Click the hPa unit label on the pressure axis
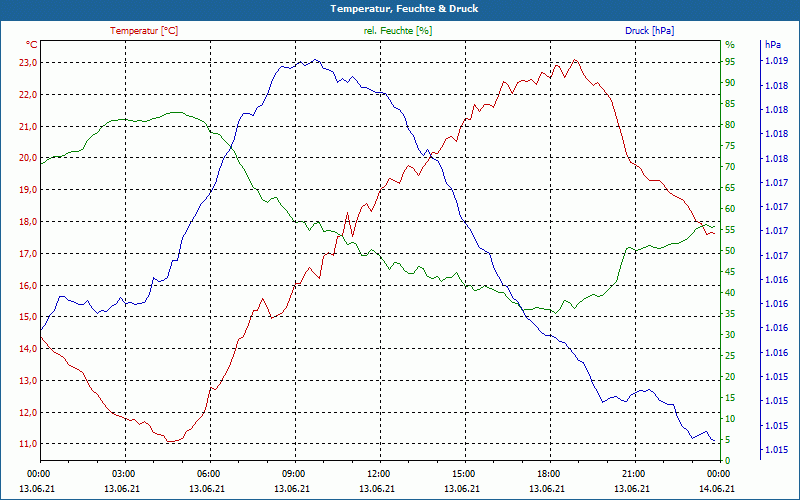 point(773,45)
